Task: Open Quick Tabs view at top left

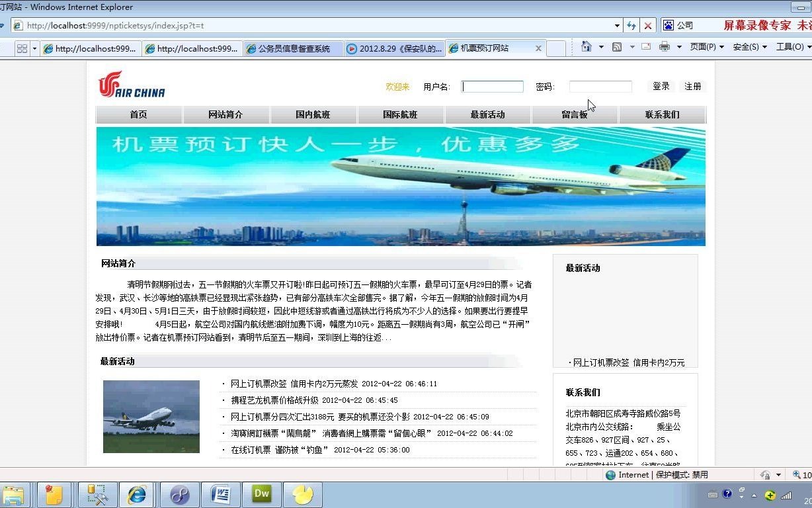Action: click(22, 47)
